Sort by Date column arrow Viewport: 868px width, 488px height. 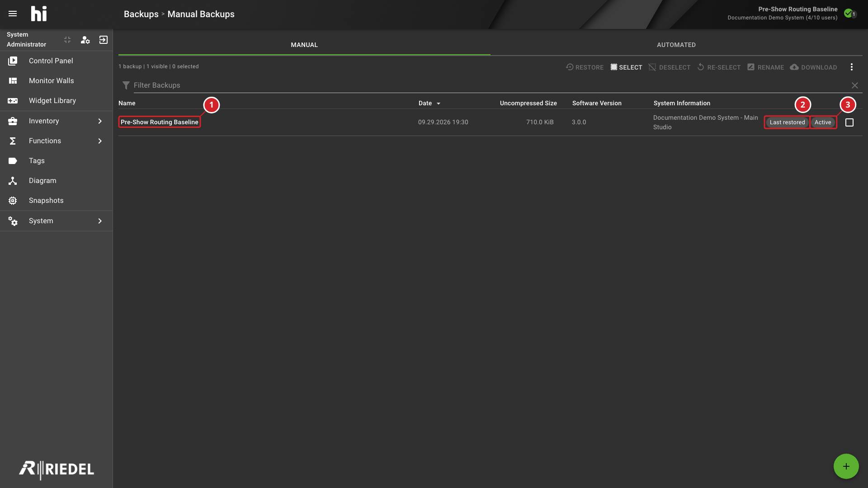pyautogui.click(x=439, y=103)
